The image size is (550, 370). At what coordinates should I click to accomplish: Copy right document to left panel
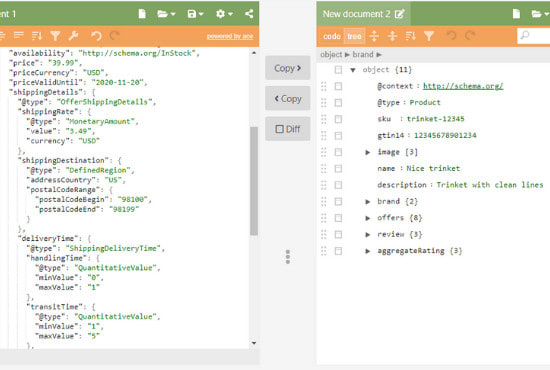[x=288, y=99]
